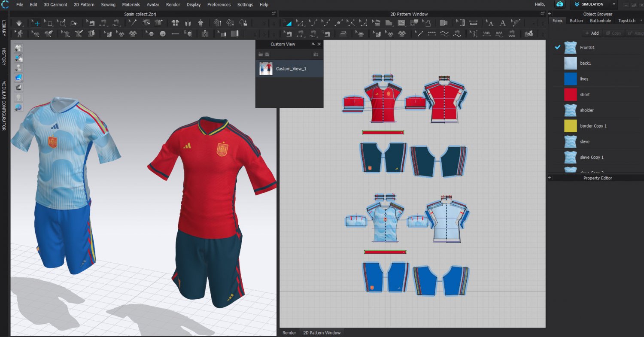Image resolution: width=644 pixels, height=337 pixels.
Task: Open the CLO cloud icon beside Hello
Action: (560, 4)
